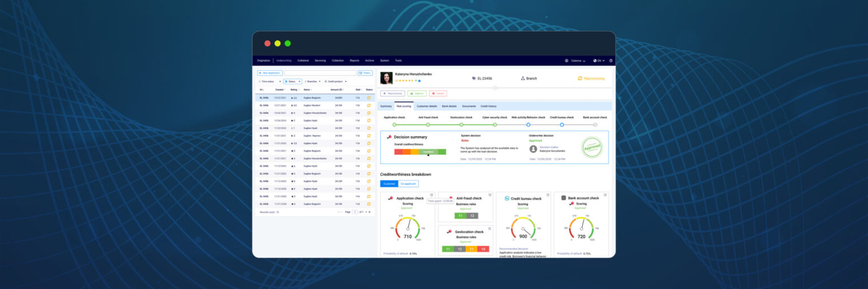
Task: Click the overall creditworthiness color bar
Action: click(x=420, y=152)
